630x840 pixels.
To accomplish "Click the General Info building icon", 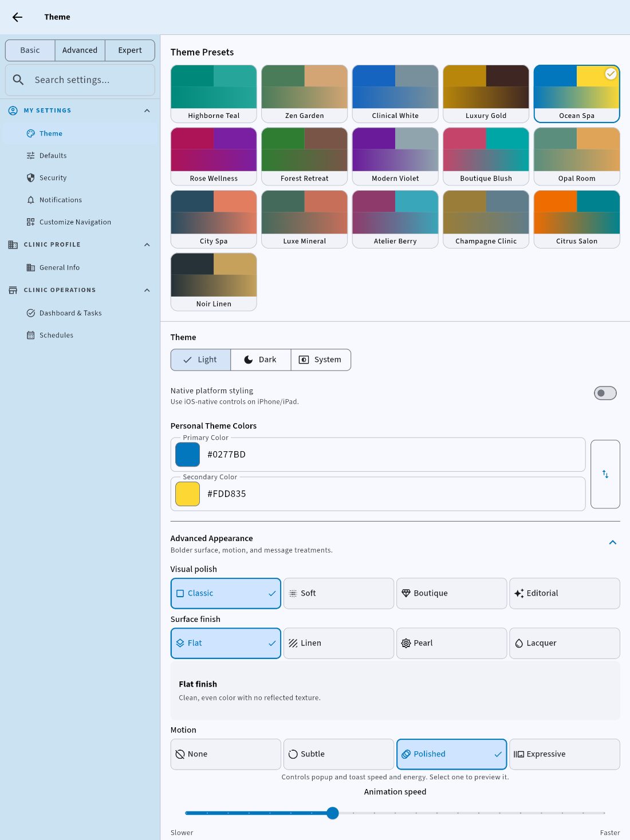I will point(31,267).
